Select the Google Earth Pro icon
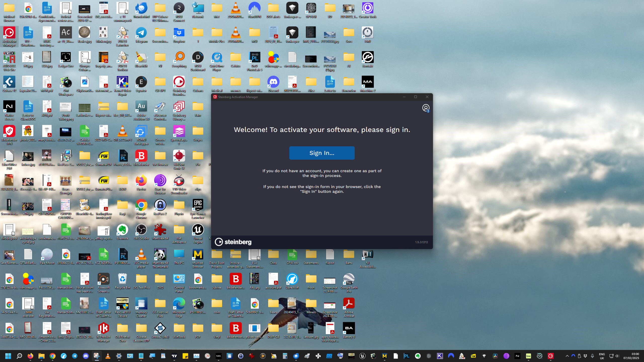Viewport: 644px width, 362px height. (349, 283)
